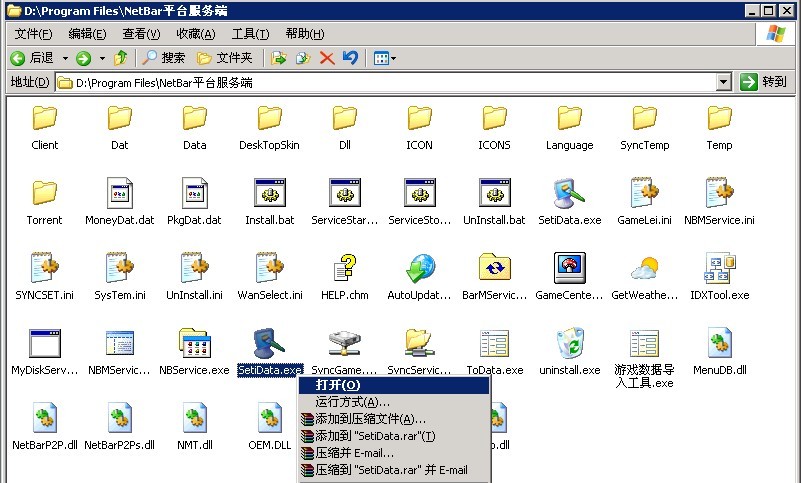Screen dimensions: 801x483
Task: Click the NetBarP2Ps.dll file name
Action: click(x=120, y=445)
